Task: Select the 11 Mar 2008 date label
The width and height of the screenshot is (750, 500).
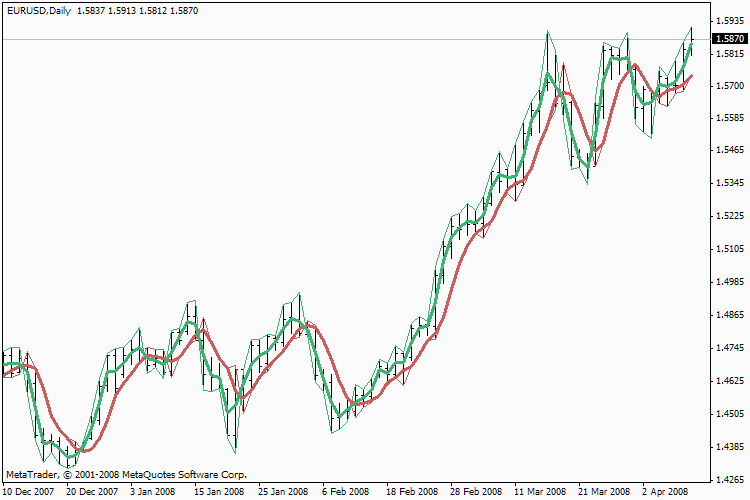Action: pyautogui.click(x=540, y=492)
